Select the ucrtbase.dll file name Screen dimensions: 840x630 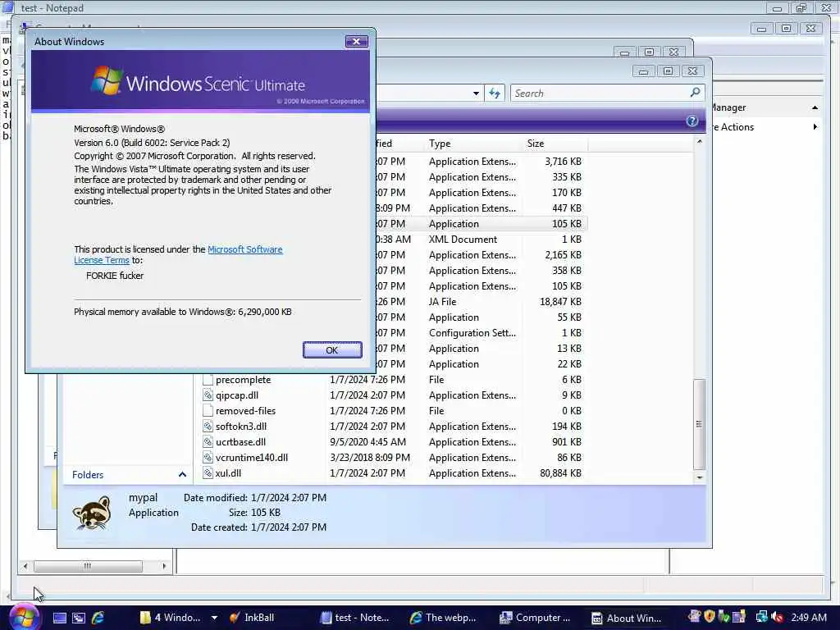coord(240,442)
